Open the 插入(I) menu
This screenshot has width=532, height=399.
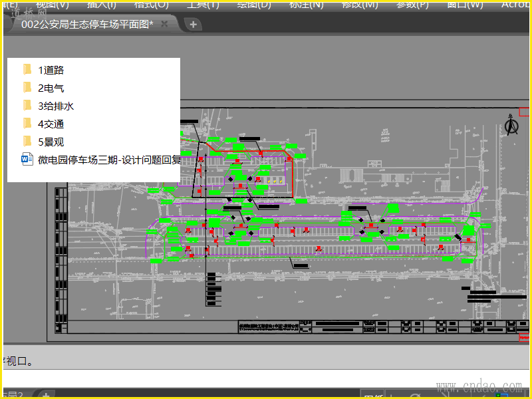tap(102, 5)
